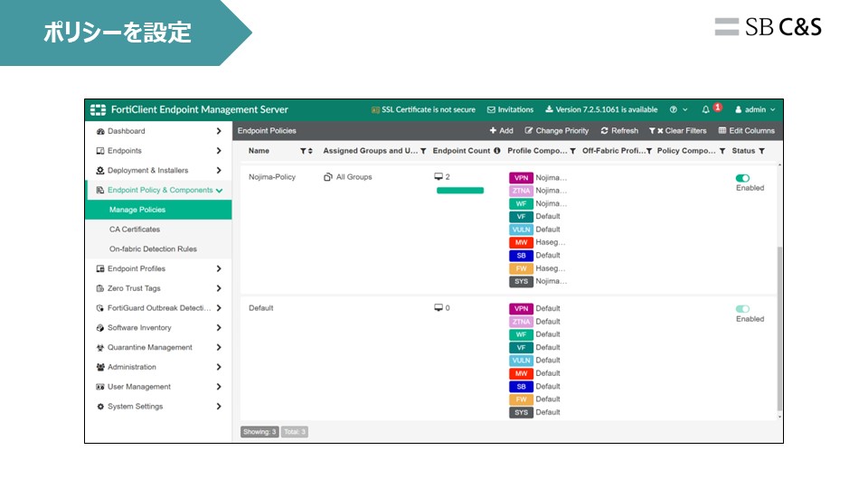Refresh the Endpoint Policies list

pos(619,130)
